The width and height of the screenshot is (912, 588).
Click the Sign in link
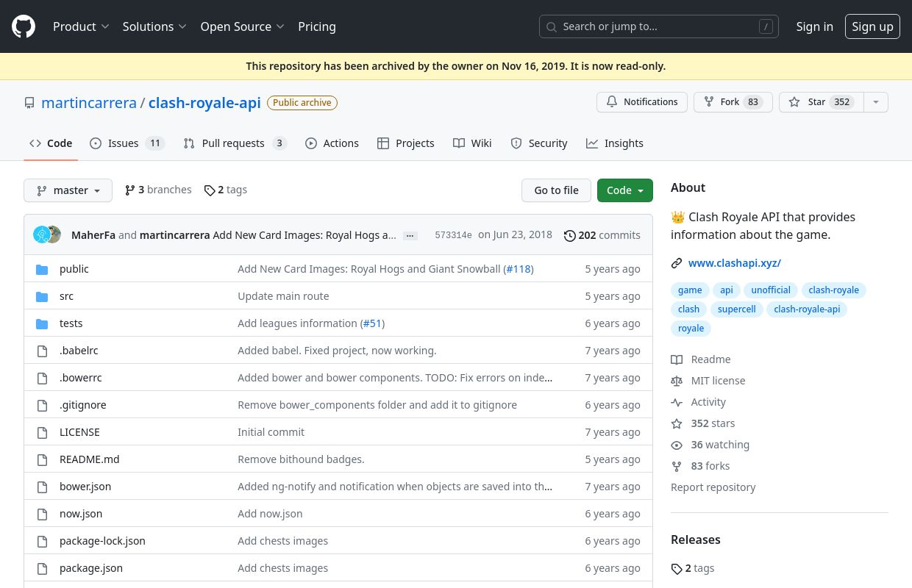pyautogui.click(x=815, y=26)
